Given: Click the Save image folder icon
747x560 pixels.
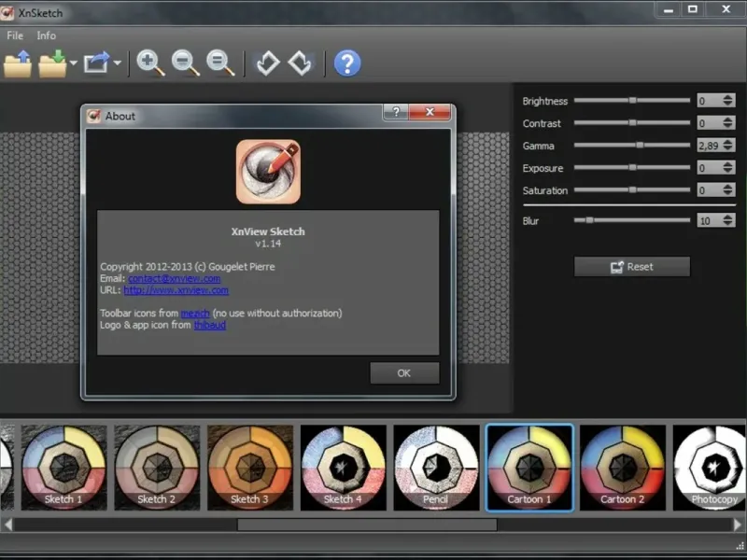Looking at the screenshot, I should coord(52,63).
